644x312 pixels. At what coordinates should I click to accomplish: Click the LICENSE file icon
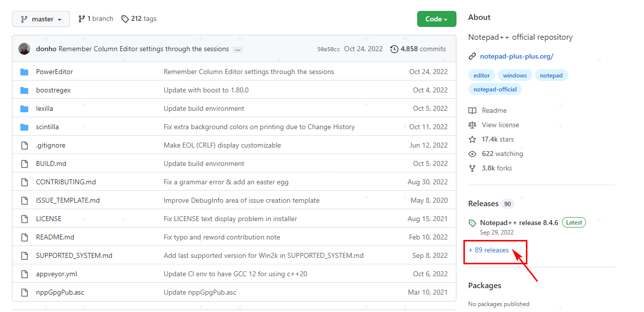tap(24, 219)
